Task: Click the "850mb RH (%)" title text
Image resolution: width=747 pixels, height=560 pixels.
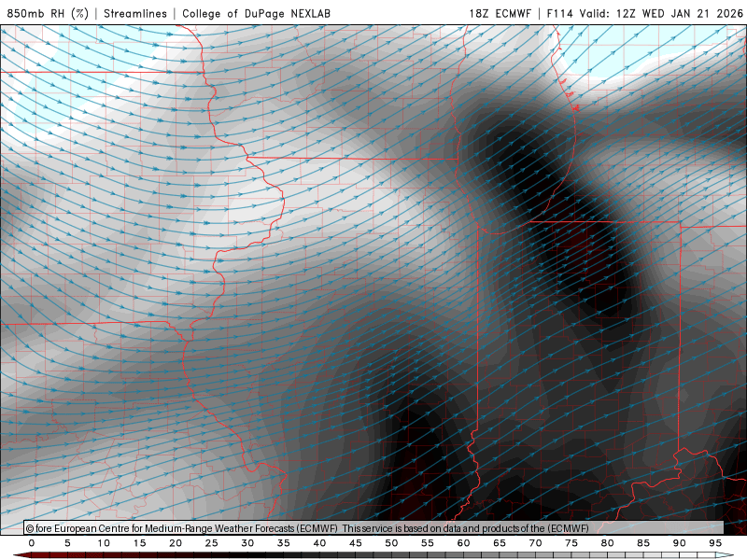Action: (48, 13)
